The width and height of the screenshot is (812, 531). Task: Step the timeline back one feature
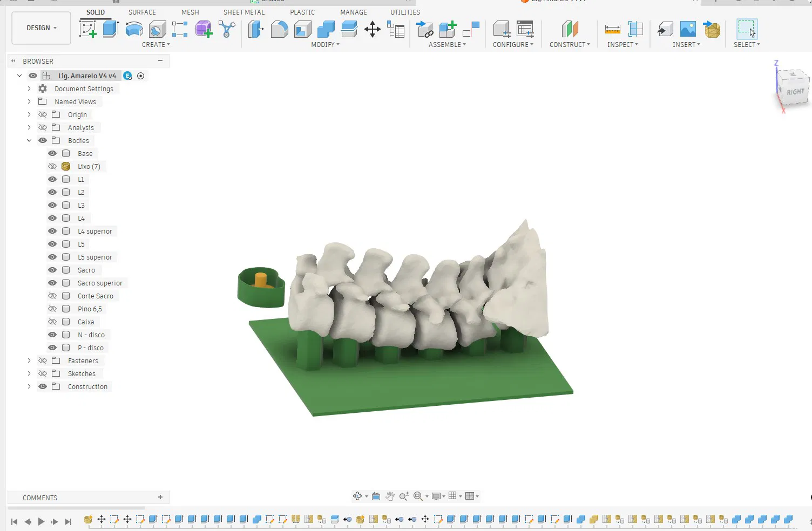(28, 522)
